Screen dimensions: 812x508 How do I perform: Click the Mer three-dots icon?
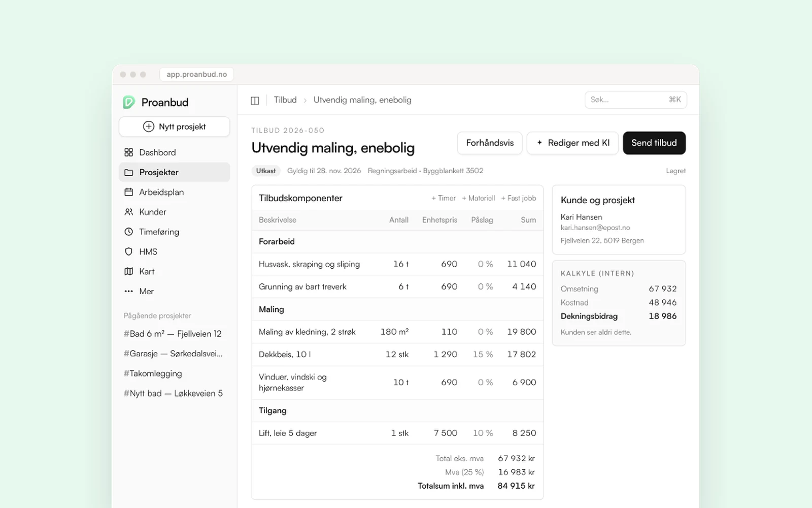[x=128, y=291]
